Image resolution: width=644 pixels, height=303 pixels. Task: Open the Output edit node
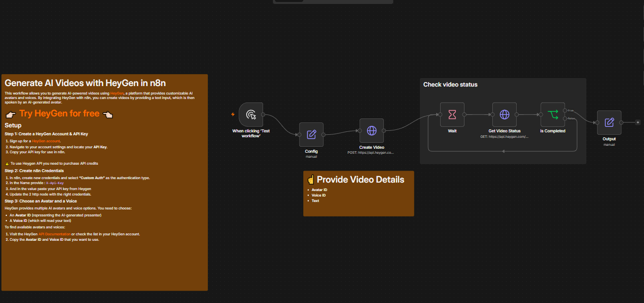[x=609, y=122]
